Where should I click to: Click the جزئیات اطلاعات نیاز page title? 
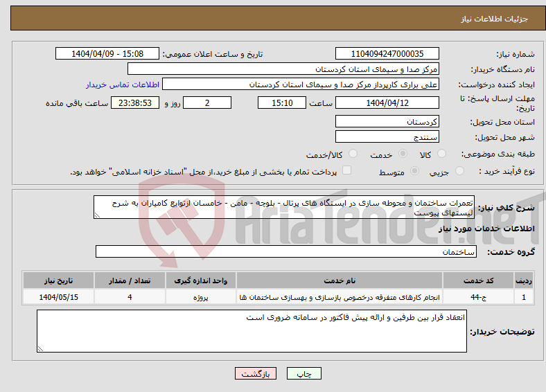pyautogui.click(x=495, y=19)
